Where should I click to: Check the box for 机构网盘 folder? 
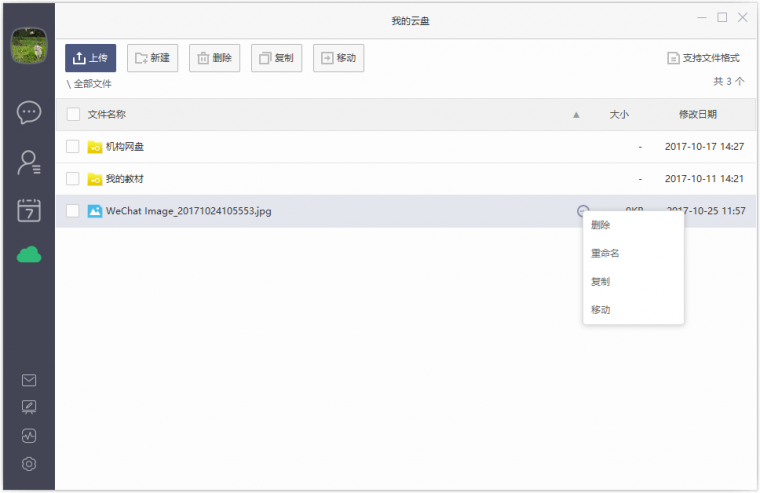point(73,147)
